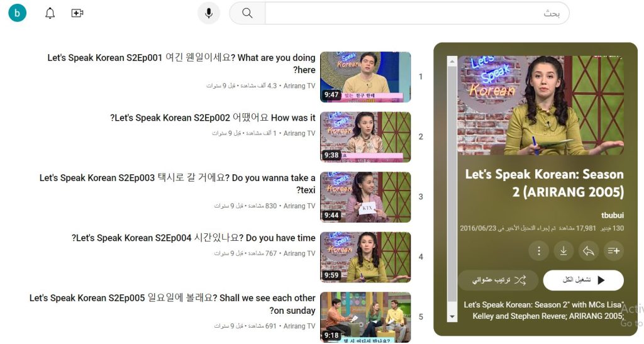The image size is (644, 344).
Task: Open the notifications bell
Action: (x=50, y=13)
